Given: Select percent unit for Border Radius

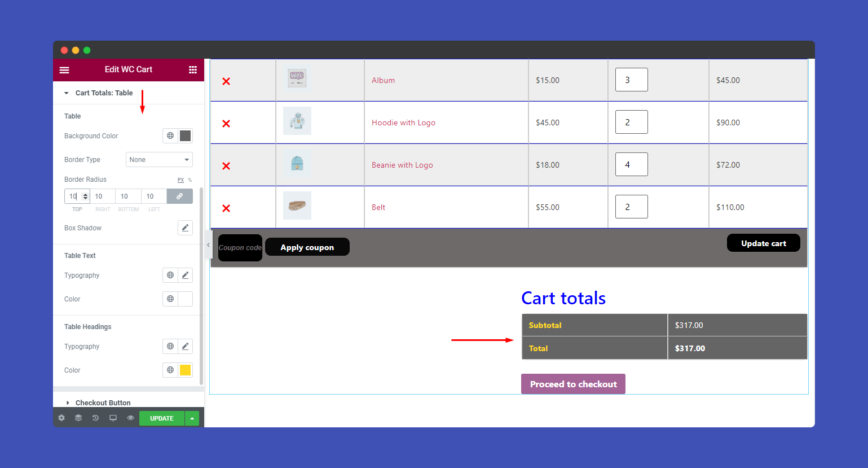Looking at the screenshot, I should [190, 180].
